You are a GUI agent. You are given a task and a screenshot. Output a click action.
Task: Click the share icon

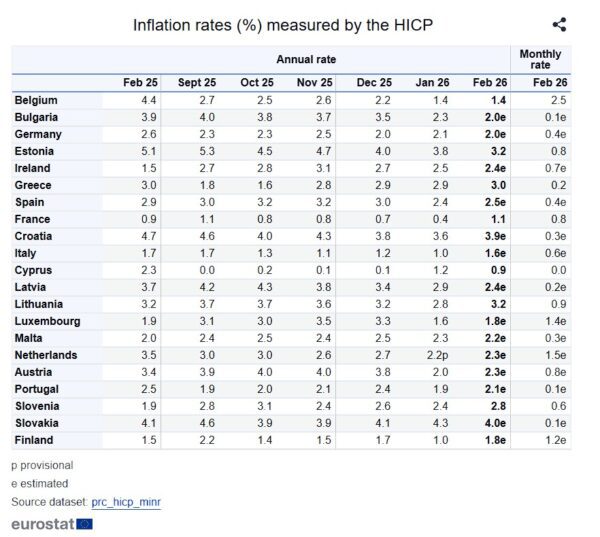[x=559, y=25]
